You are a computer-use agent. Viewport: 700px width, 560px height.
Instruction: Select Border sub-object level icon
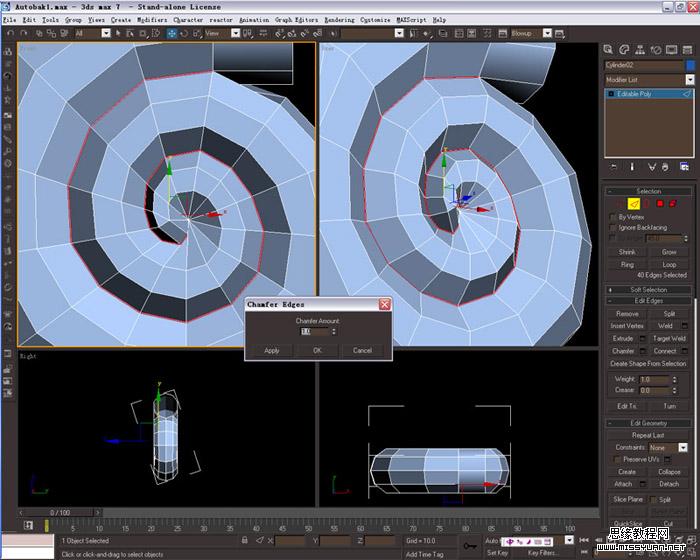(647, 204)
